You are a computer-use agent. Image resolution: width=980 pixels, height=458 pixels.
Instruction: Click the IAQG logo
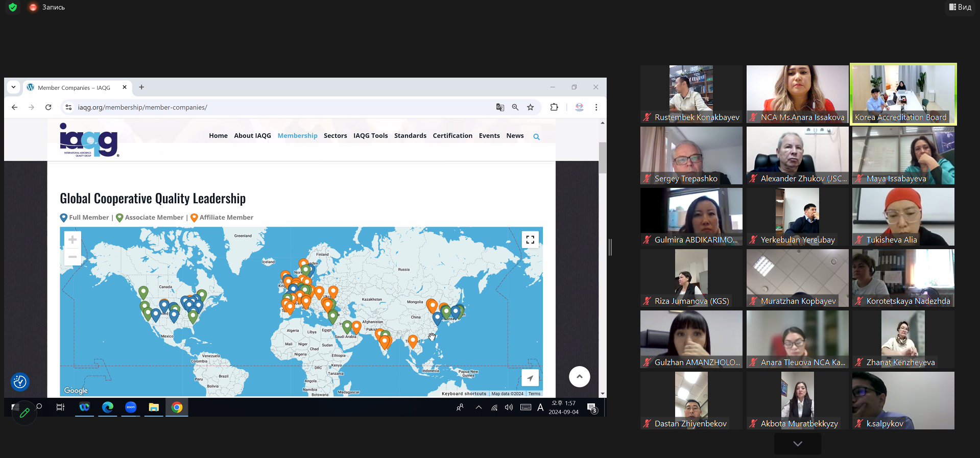(89, 140)
